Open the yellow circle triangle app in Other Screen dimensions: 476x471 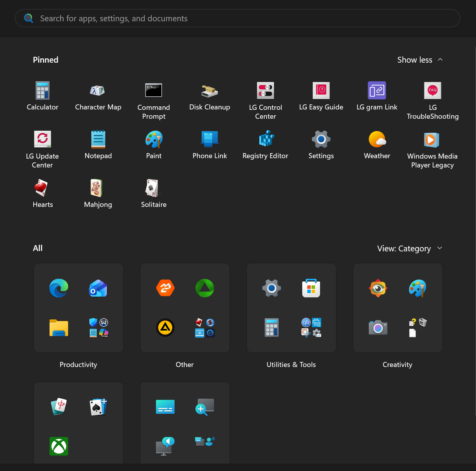click(x=165, y=328)
